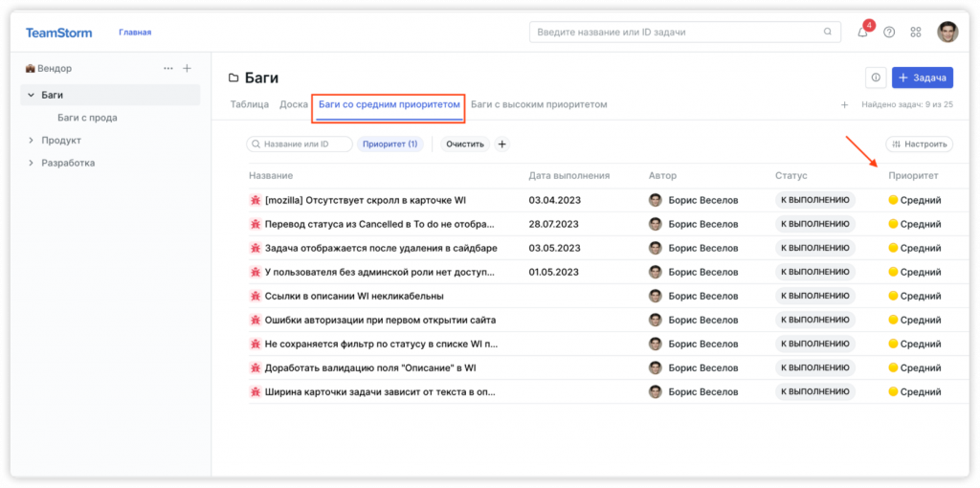Click the Название или ID filter field

[299, 144]
